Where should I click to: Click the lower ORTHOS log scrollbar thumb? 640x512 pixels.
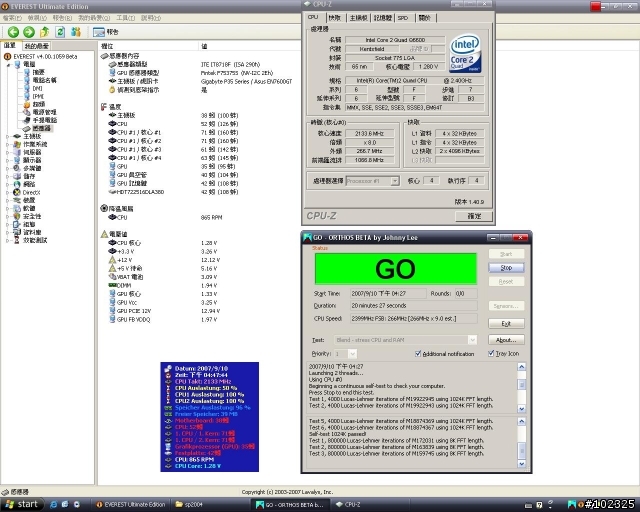coord(521,450)
